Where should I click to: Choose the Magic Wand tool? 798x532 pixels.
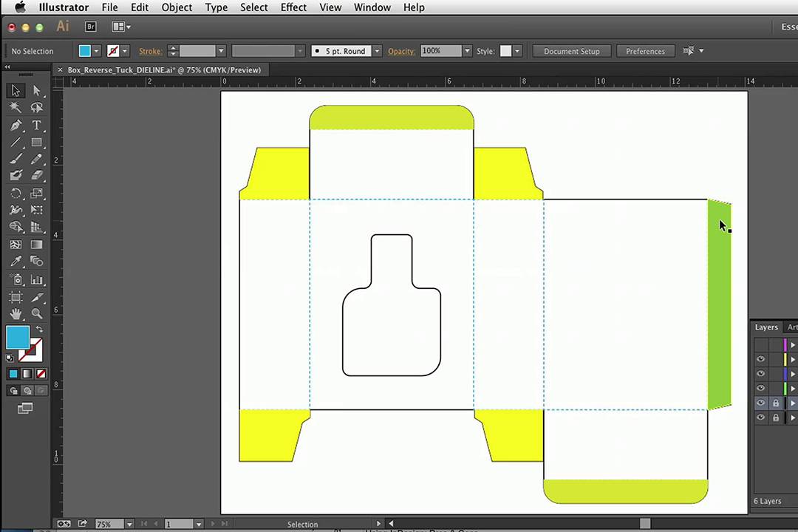click(x=16, y=108)
